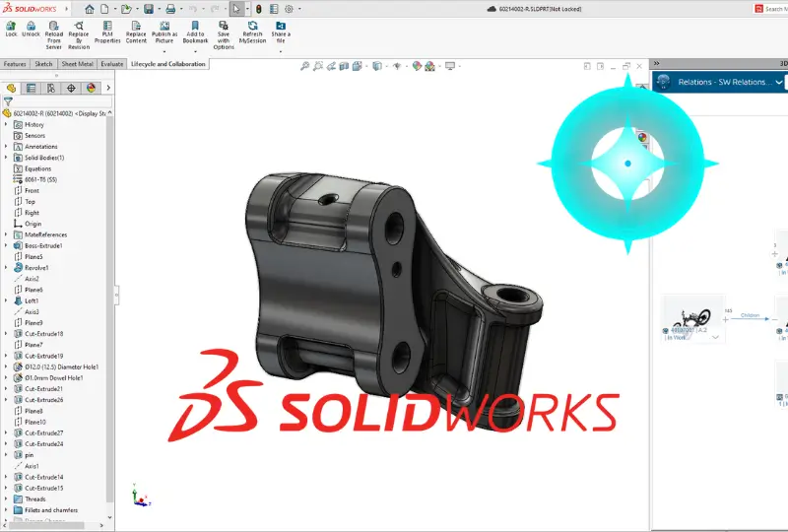Click the Children relation link
Image resolution: width=788 pixels, height=532 pixels.
click(x=750, y=315)
